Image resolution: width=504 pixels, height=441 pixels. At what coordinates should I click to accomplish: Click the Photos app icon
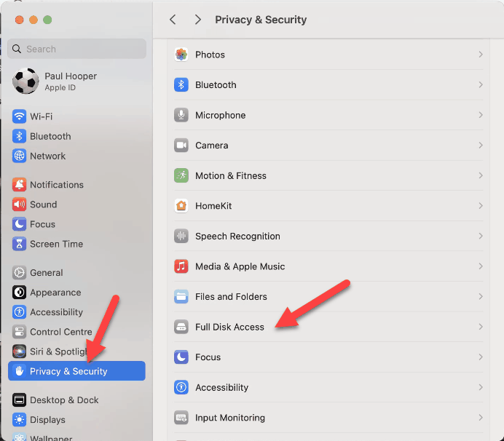[181, 55]
